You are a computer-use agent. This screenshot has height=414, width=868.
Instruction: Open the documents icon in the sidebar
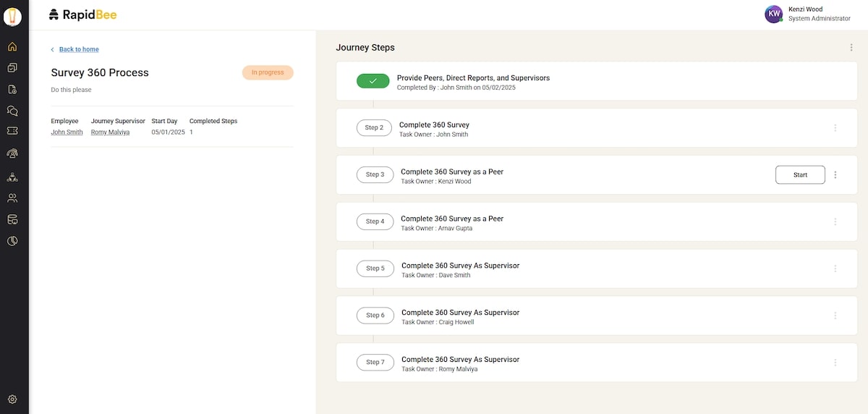pyautogui.click(x=12, y=90)
